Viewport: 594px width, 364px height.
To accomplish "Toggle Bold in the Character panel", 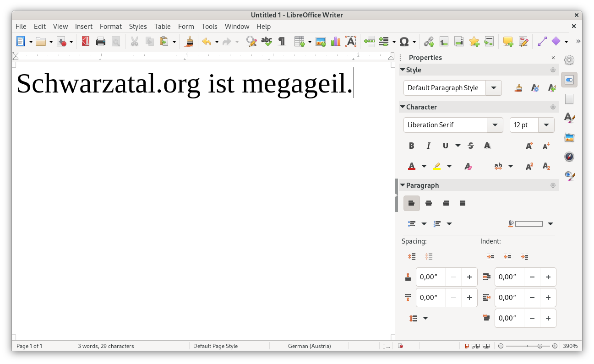I will [x=411, y=146].
